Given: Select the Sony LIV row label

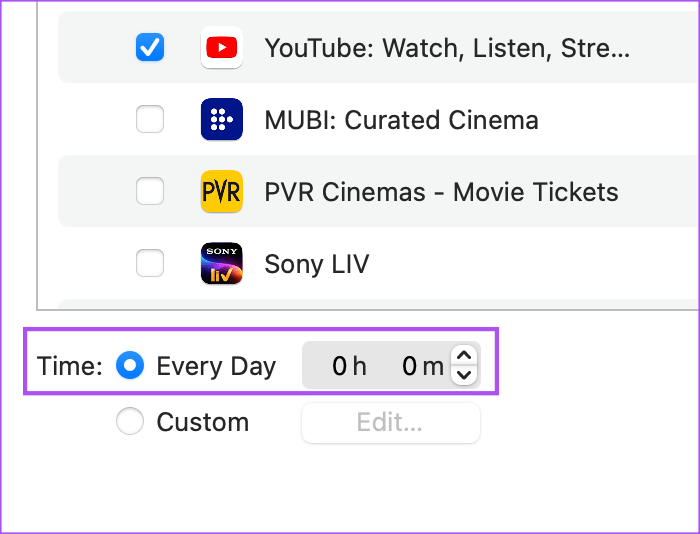Looking at the screenshot, I should tap(317, 264).
